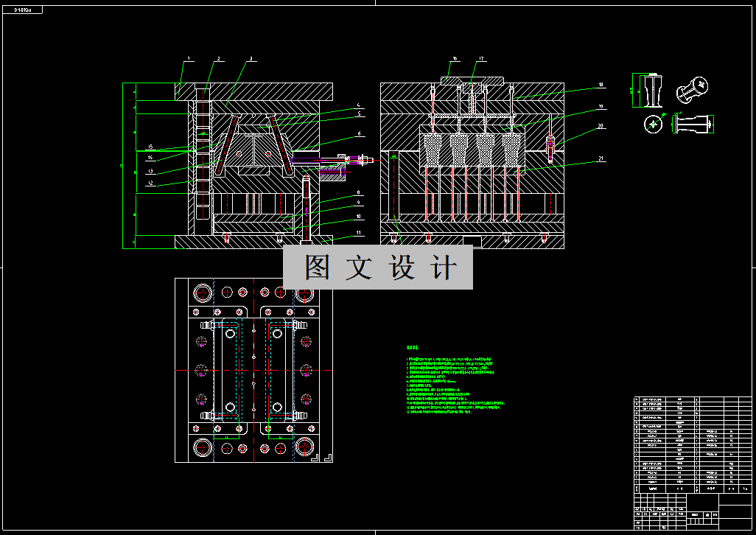The width and height of the screenshot is (756, 535).
Task: Select part callout number 9
Action: (x=358, y=203)
